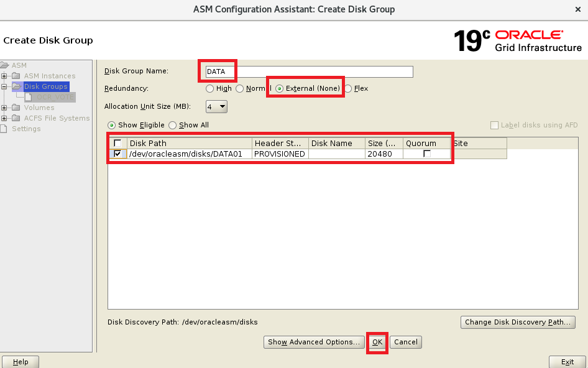Screen dimensions: 588x368
Task: Click Show Advanced Options button
Action: [x=314, y=342]
